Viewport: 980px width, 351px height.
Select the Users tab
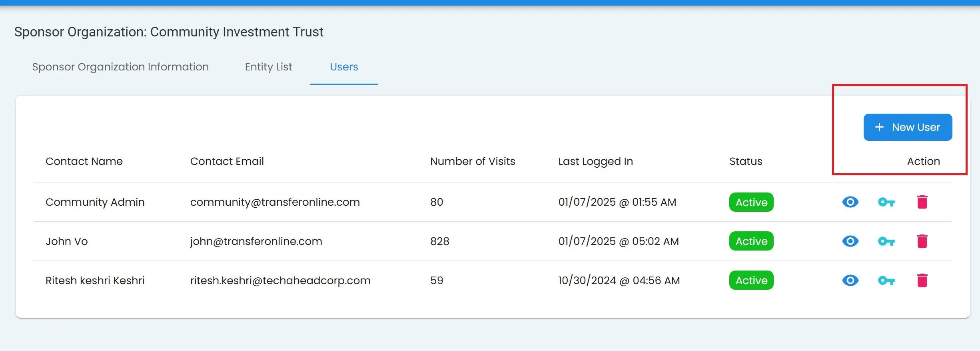pyautogui.click(x=344, y=67)
